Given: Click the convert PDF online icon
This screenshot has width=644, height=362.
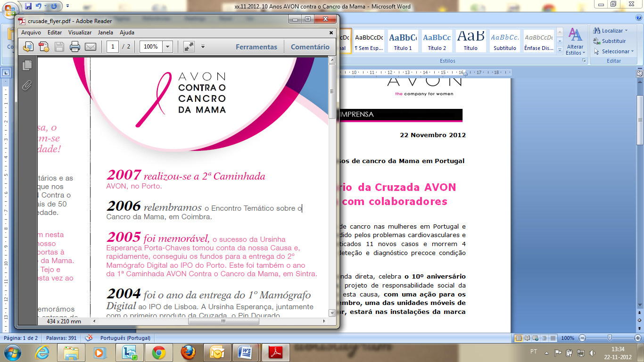Looking at the screenshot, I should pyautogui.click(x=28, y=47).
